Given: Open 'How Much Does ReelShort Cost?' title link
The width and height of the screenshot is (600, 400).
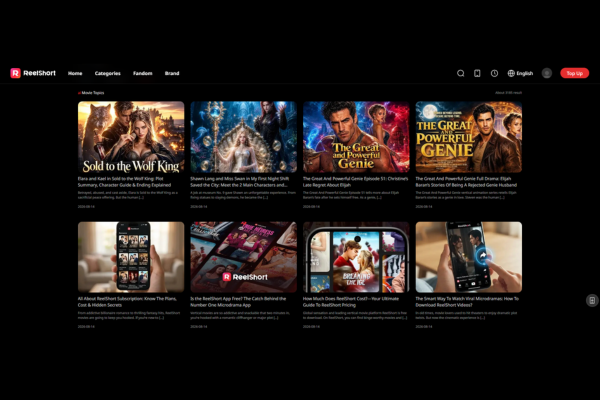Looking at the screenshot, I should pyautogui.click(x=351, y=302).
